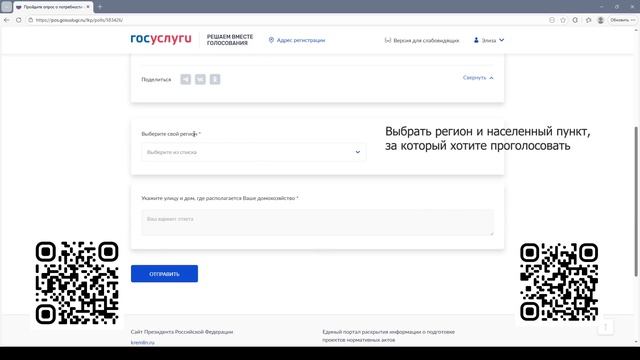Focus the street and house answer field
Viewport: 640px width, 360px height.
[318, 222]
